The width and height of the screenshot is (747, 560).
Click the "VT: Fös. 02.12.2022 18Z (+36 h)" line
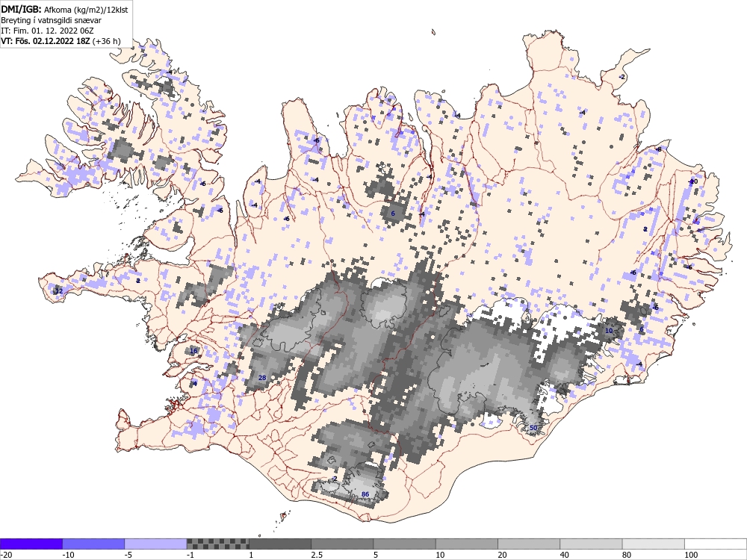(61, 41)
